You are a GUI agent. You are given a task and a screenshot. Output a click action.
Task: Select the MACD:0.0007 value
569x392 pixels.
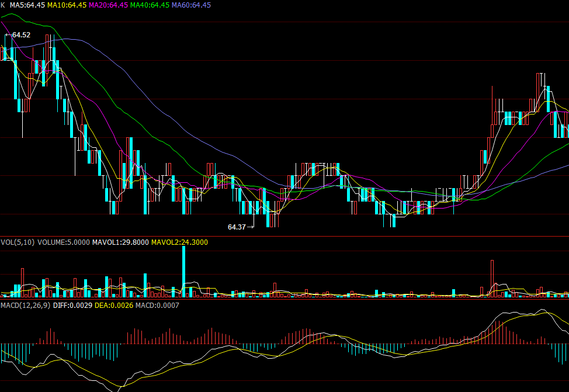[x=157, y=306]
